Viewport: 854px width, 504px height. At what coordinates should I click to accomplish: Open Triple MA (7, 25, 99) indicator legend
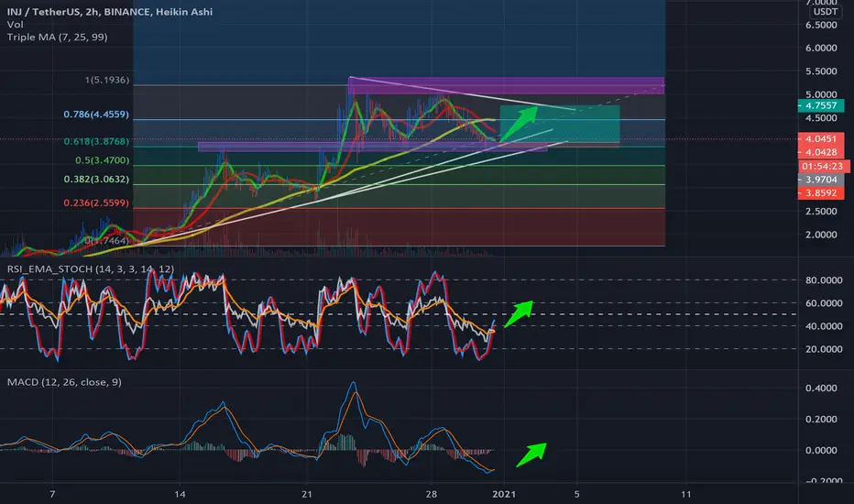click(x=57, y=37)
